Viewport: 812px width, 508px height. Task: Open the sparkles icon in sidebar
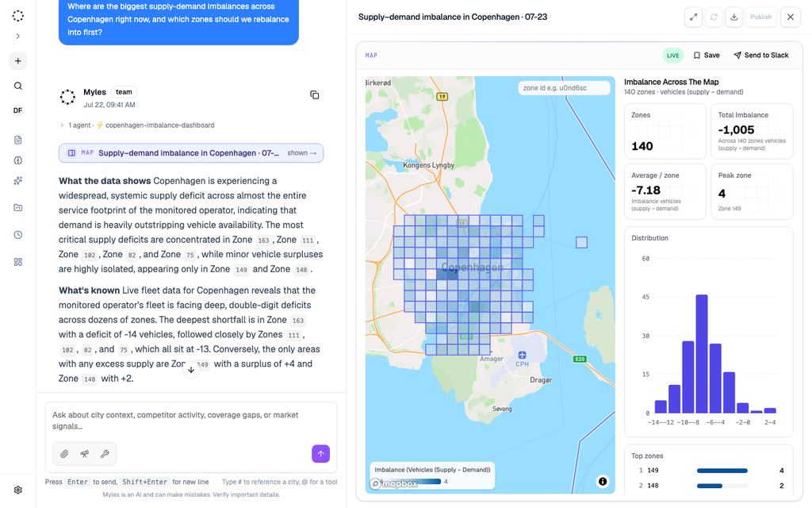coord(17,180)
